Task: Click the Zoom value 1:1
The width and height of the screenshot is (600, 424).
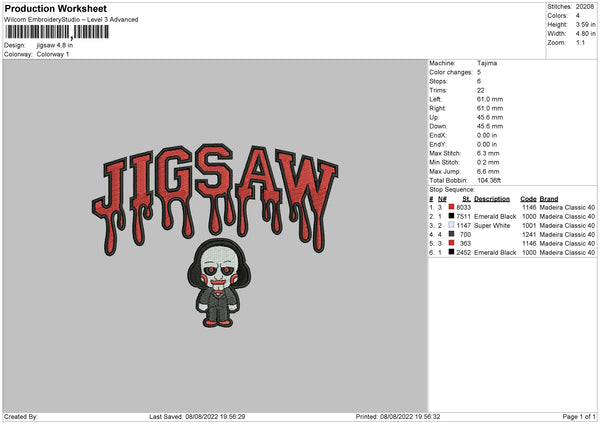Action: (x=580, y=42)
